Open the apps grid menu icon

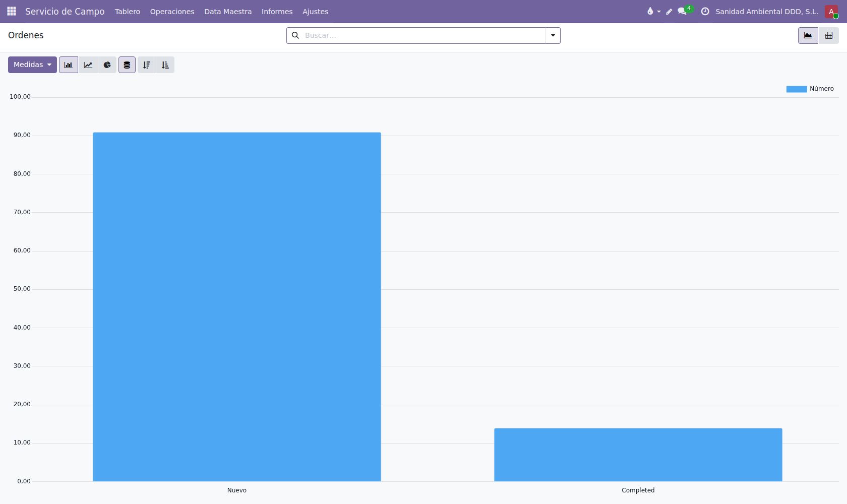[12, 11]
